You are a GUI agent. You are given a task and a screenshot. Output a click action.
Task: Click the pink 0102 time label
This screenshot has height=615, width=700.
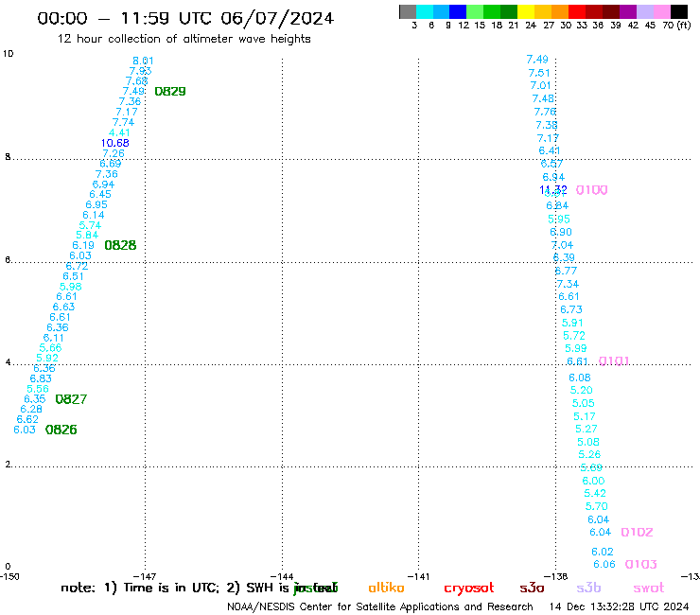[x=637, y=532]
